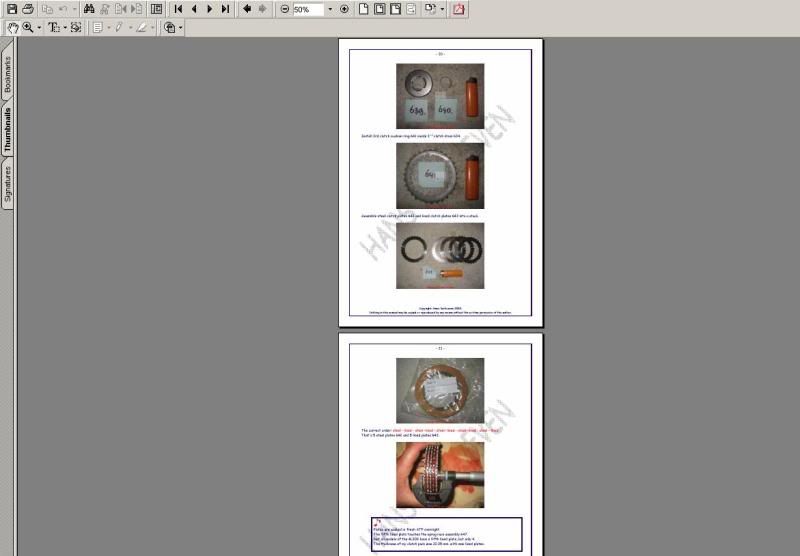Click the Undo arrow icon
800x556 pixels.
point(63,9)
